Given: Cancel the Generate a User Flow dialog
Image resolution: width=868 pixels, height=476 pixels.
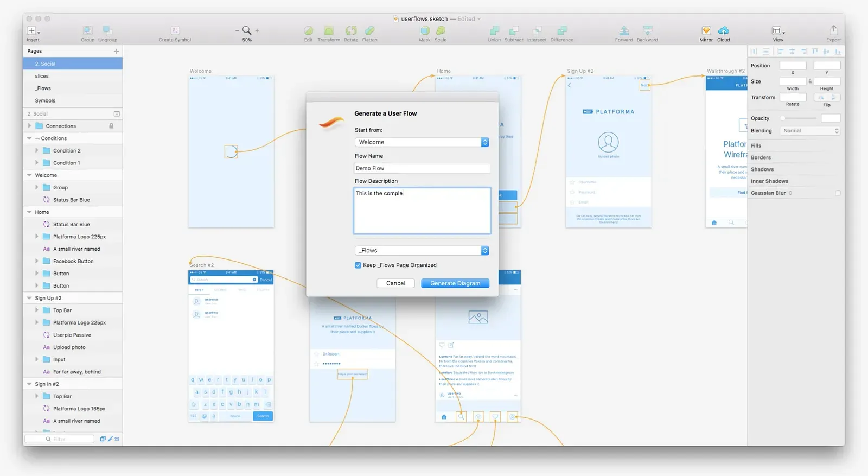Looking at the screenshot, I should pyautogui.click(x=395, y=283).
